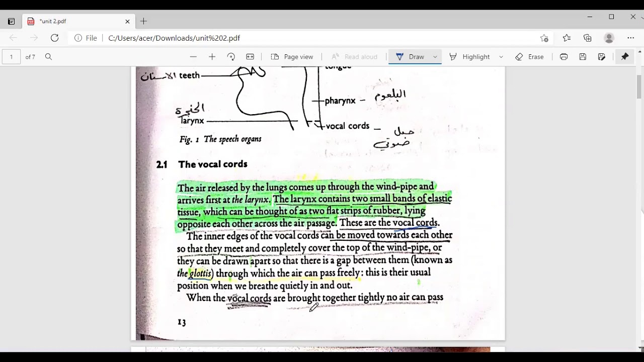Toggle the Highlight tool

(x=469, y=57)
